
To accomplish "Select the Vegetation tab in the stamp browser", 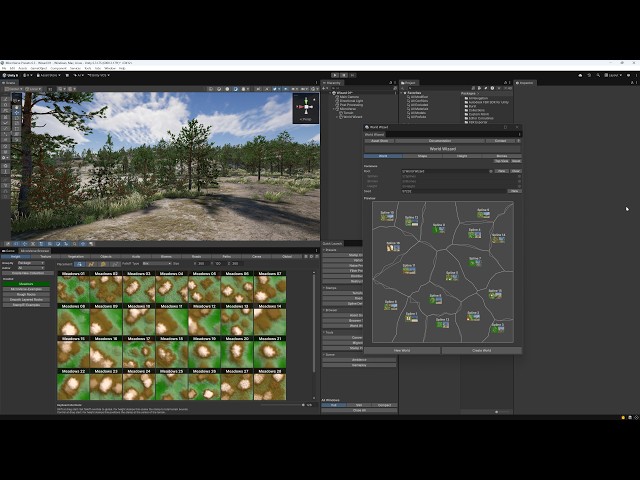I will pyautogui.click(x=76, y=257).
